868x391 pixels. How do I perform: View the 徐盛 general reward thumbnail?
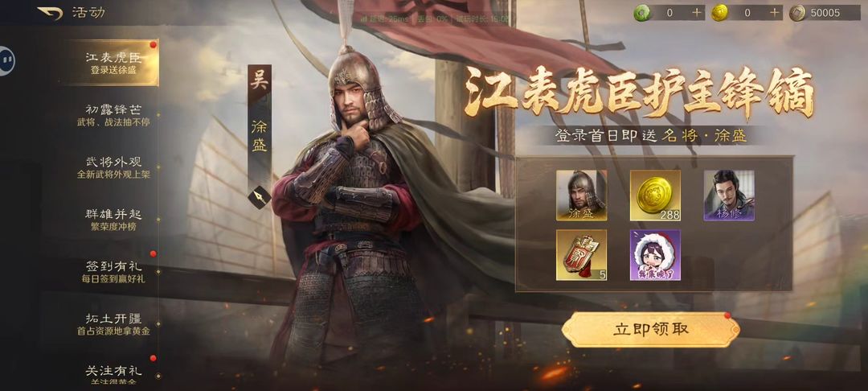click(581, 195)
